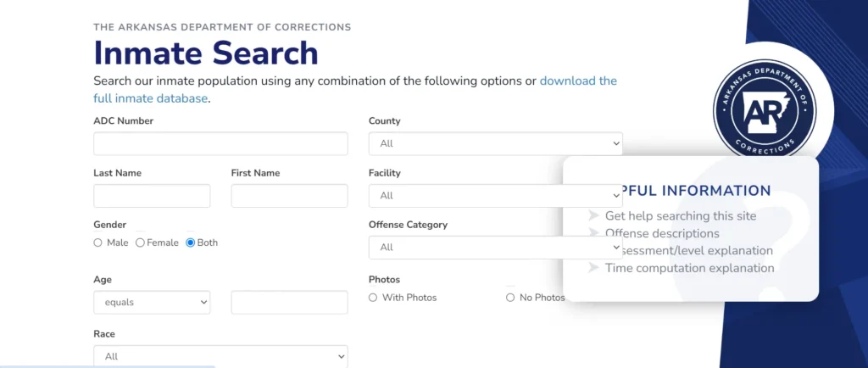Click the download full inmate database link
The width and height of the screenshot is (868, 368).
pyautogui.click(x=578, y=81)
